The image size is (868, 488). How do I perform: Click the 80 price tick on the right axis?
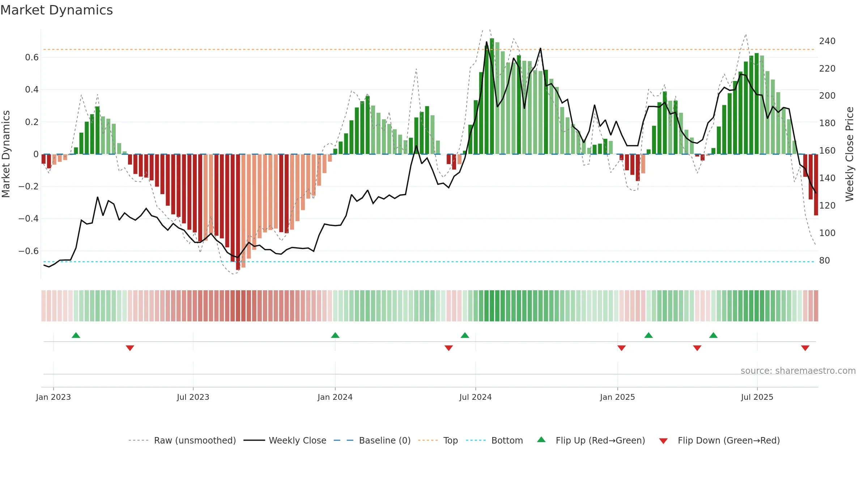point(825,261)
